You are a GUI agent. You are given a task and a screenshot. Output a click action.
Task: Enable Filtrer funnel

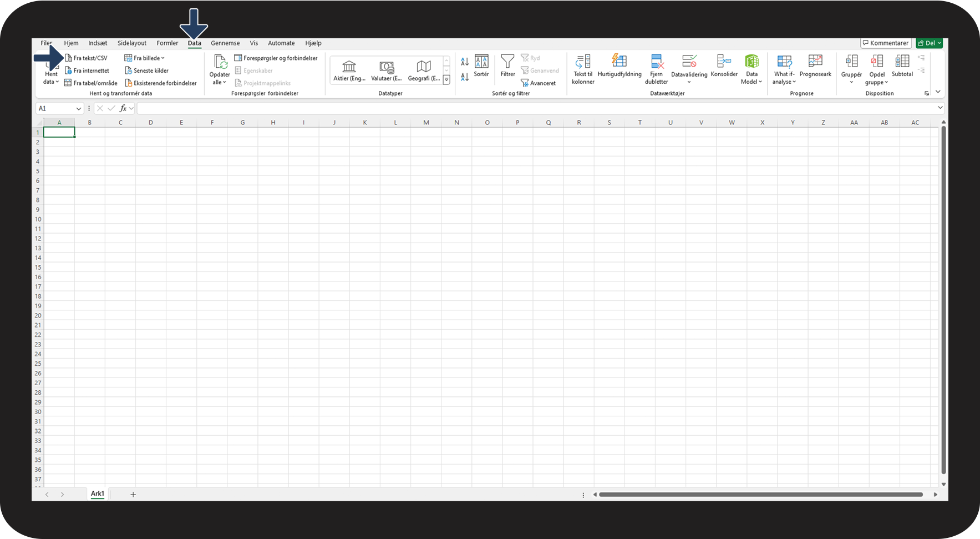(x=507, y=66)
